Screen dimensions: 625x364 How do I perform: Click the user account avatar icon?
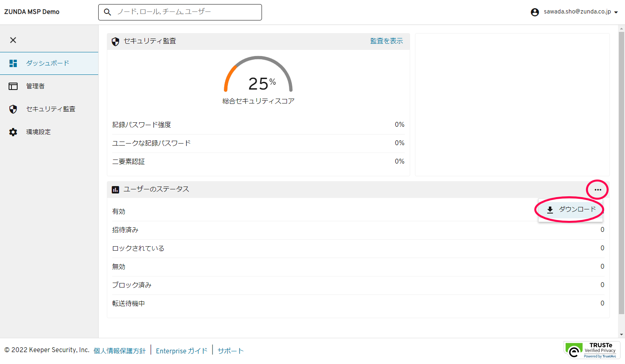pos(535,12)
